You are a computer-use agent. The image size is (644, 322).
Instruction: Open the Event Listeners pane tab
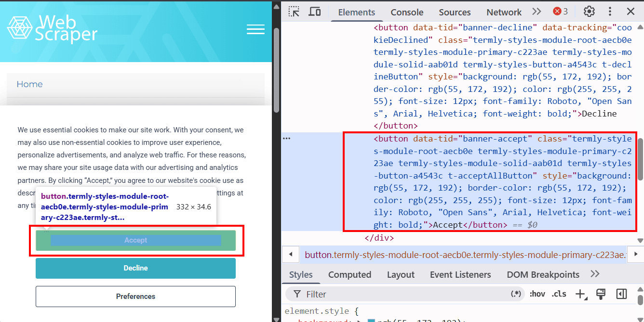pos(460,275)
